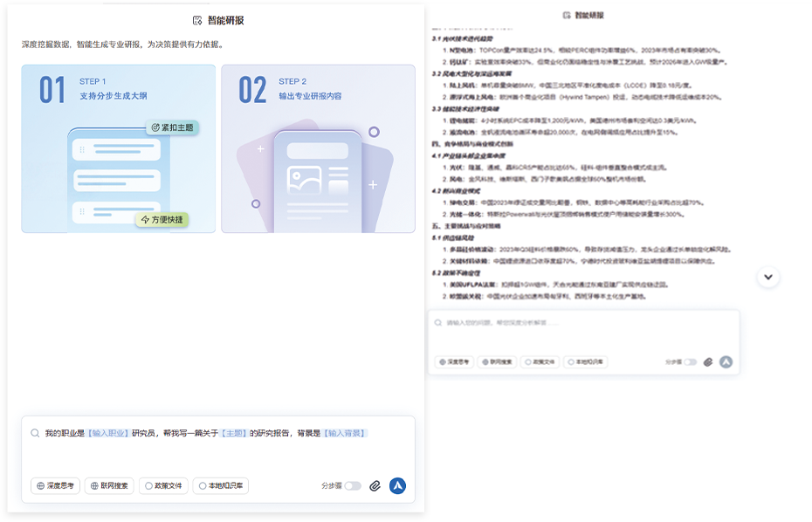Open the STEP 1 outline generation card

click(118, 148)
